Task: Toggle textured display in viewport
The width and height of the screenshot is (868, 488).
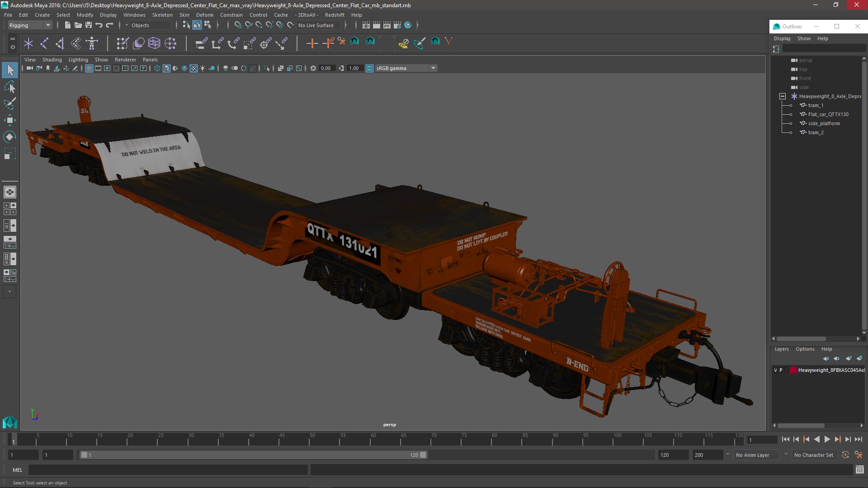Action: pyautogui.click(x=193, y=68)
